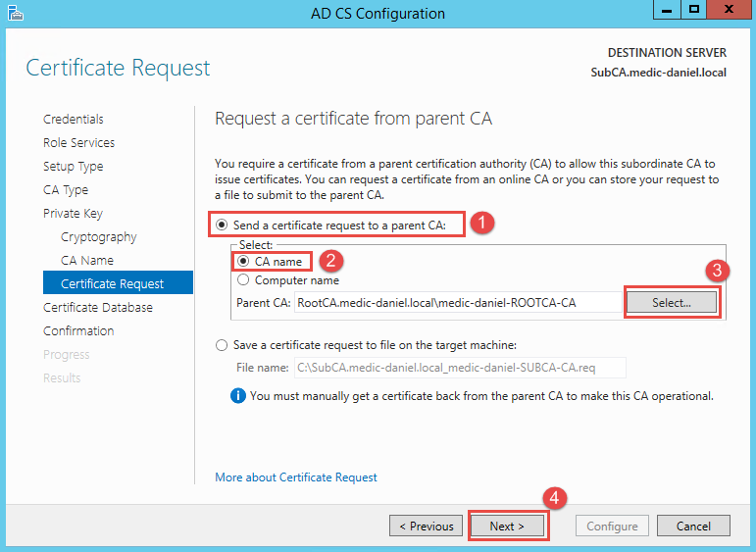Go back with the < Previous button
The height and width of the screenshot is (552, 756).
(427, 527)
